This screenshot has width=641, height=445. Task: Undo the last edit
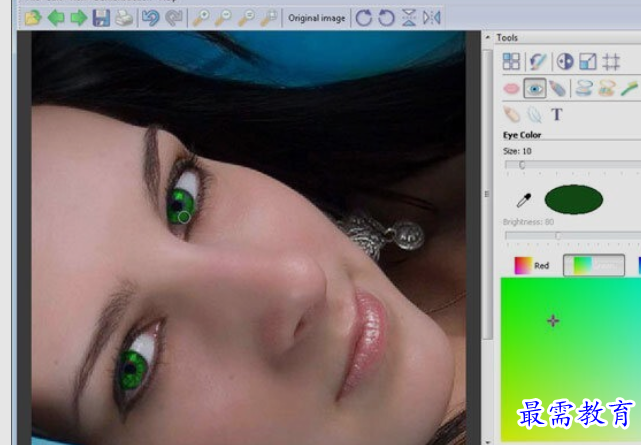151,18
